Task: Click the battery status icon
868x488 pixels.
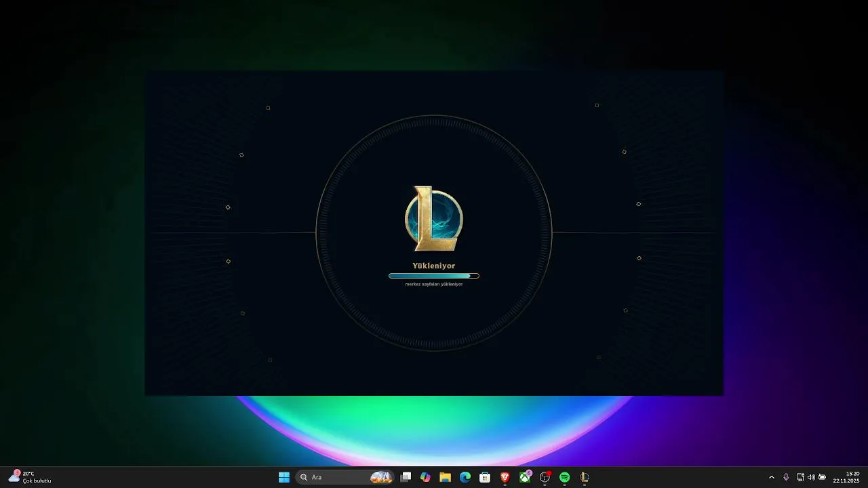Action: [x=822, y=477]
